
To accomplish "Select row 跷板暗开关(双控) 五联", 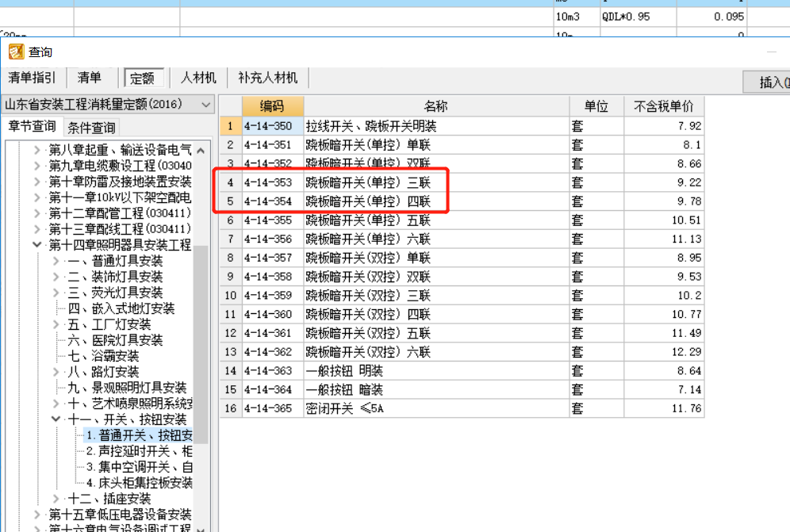I will (x=462, y=333).
